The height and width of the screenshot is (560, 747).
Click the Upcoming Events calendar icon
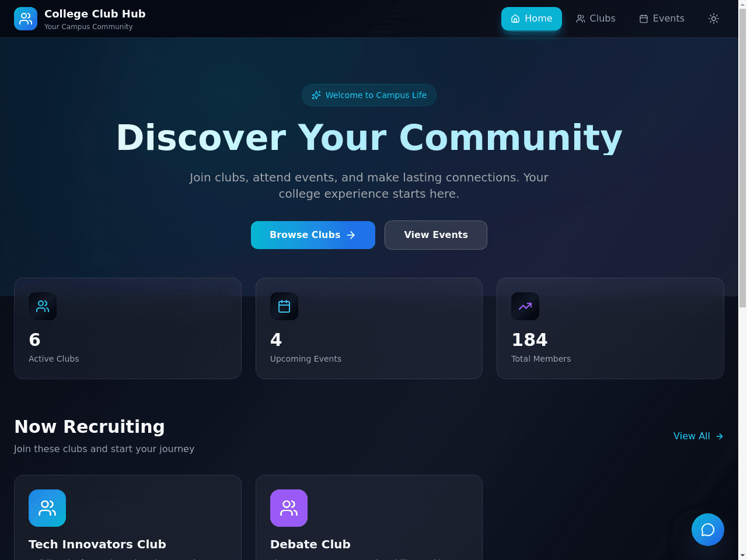click(284, 306)
